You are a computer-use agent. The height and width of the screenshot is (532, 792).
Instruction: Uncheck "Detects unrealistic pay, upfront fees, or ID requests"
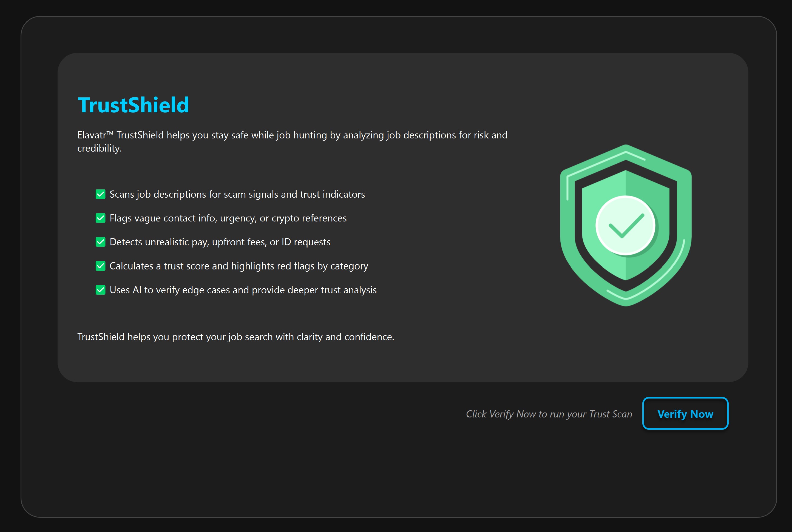100,242
